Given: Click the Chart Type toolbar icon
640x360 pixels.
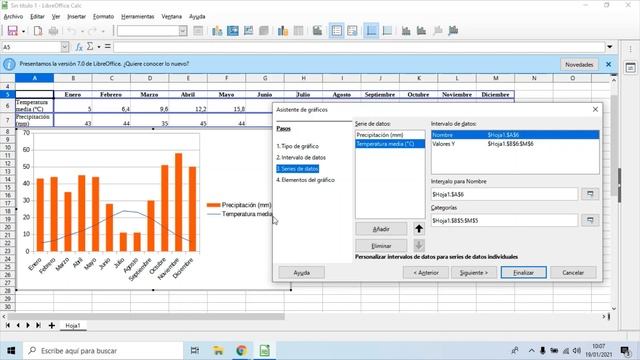Looking at the screenshot, I should click(x=217, y=31).
